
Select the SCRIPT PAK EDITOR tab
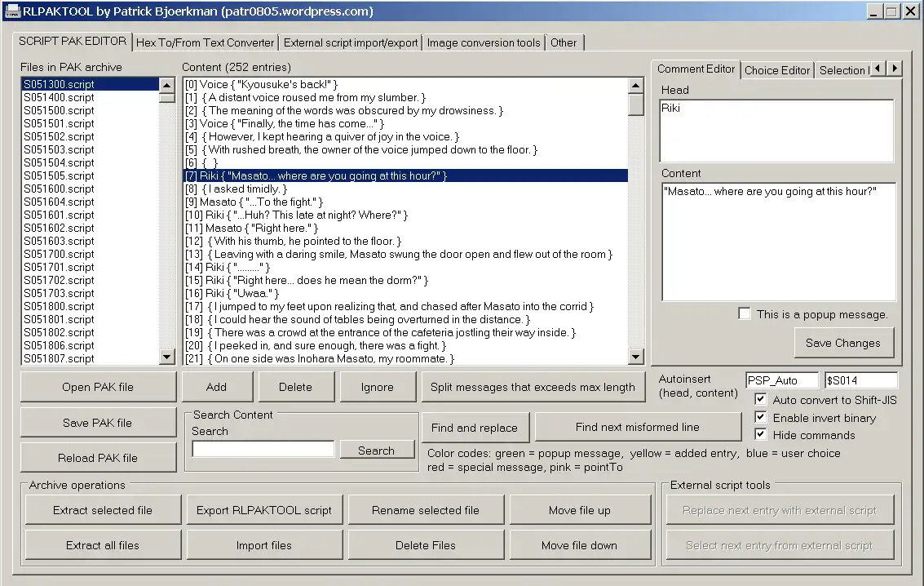coord(73,41)
